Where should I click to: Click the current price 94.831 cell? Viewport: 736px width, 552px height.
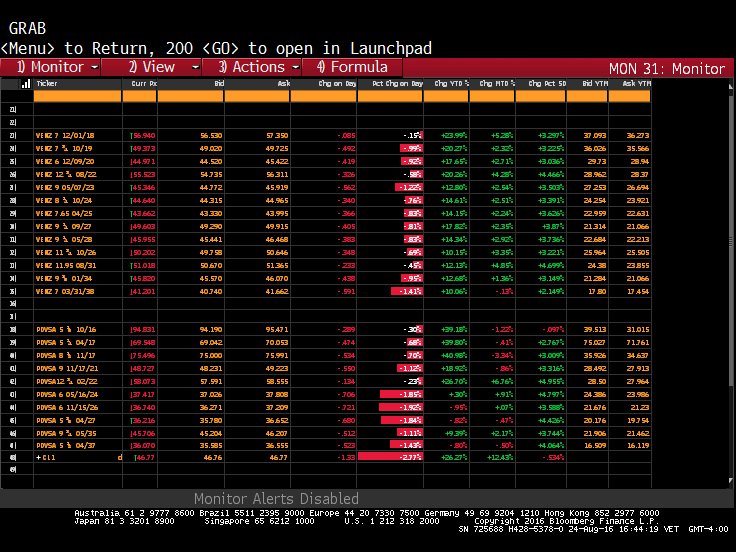(143, 330)
